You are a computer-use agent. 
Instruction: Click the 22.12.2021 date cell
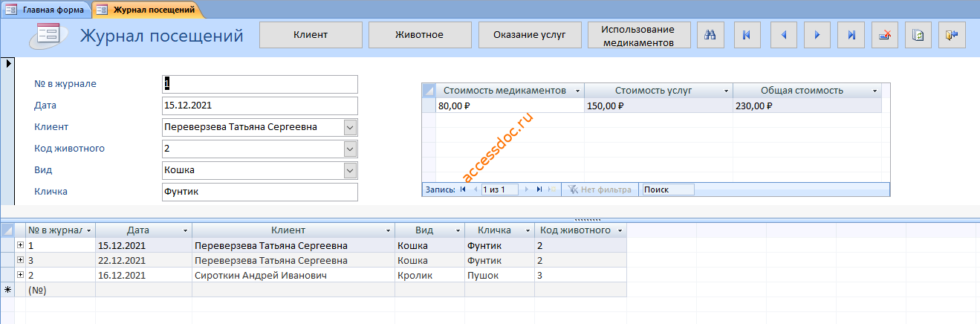(x=143, y=260)
